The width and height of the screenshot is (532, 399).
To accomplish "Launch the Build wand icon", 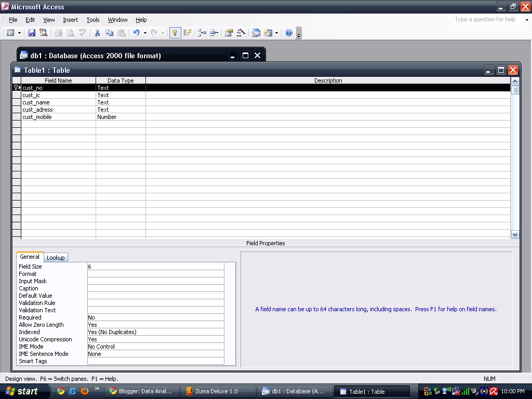I will [241, 33].
